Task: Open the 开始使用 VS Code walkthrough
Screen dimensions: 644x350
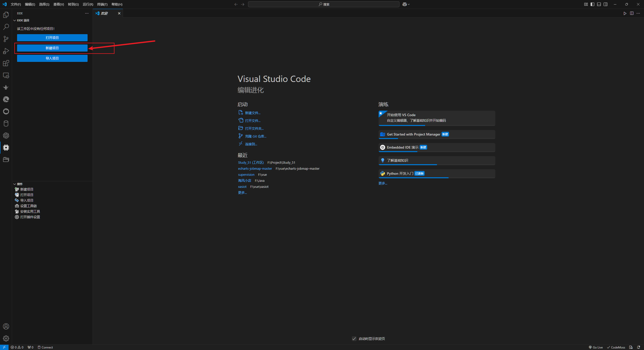Action: [437, 118]
